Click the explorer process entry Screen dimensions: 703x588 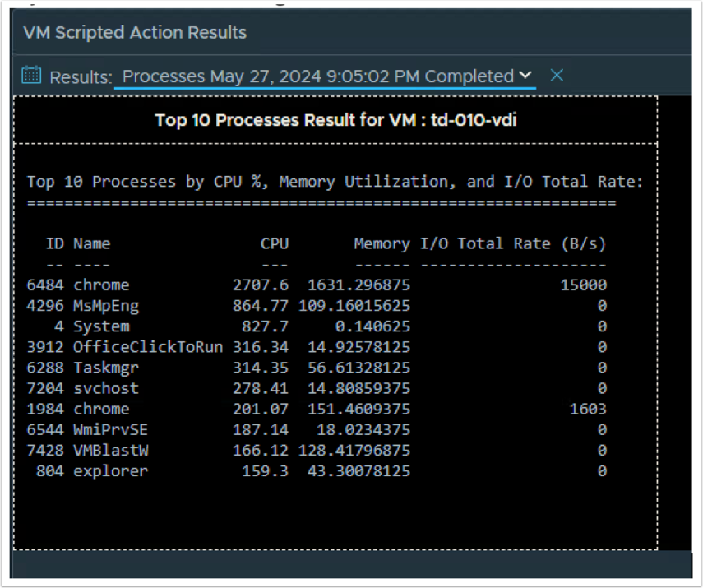110,471
